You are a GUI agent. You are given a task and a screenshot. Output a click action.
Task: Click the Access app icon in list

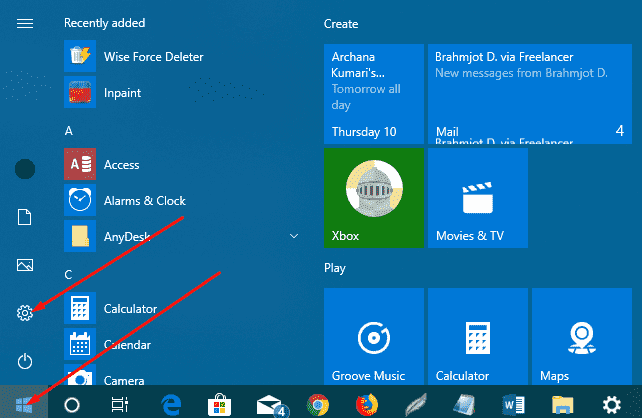[80, 164]
